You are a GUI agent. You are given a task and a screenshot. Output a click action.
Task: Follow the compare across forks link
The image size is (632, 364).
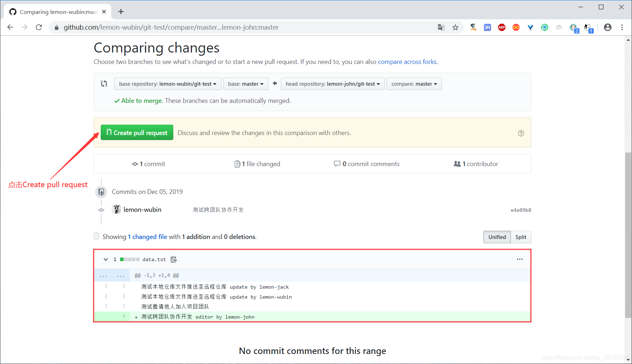click(x=407, y=62)
